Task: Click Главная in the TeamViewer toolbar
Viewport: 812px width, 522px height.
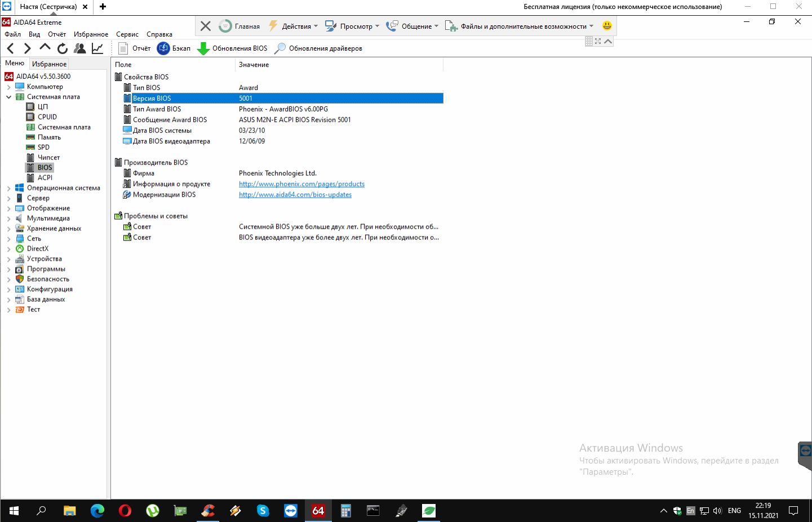Action: [239, 26]
